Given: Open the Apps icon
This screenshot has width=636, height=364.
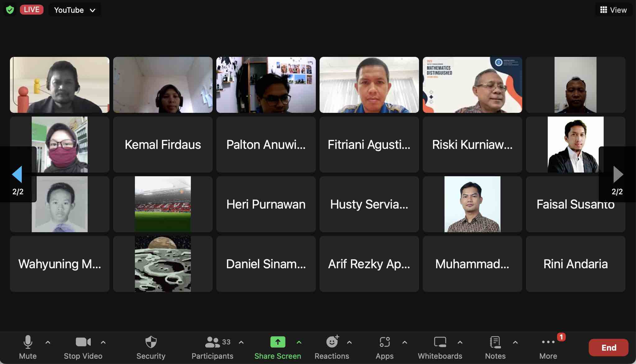Looking at the screenshot, I should click(x=385, y=342).
